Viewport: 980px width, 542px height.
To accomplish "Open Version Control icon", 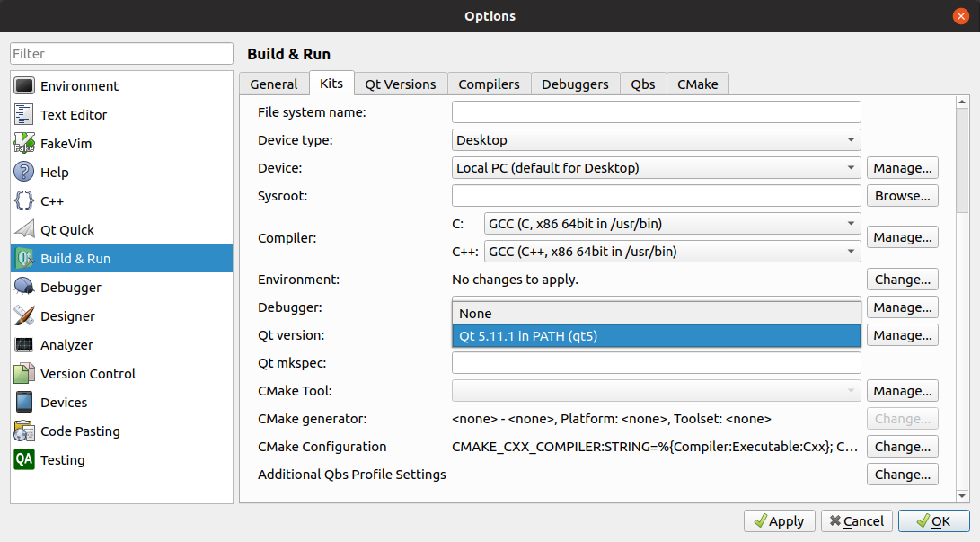I will click(24, 374).
